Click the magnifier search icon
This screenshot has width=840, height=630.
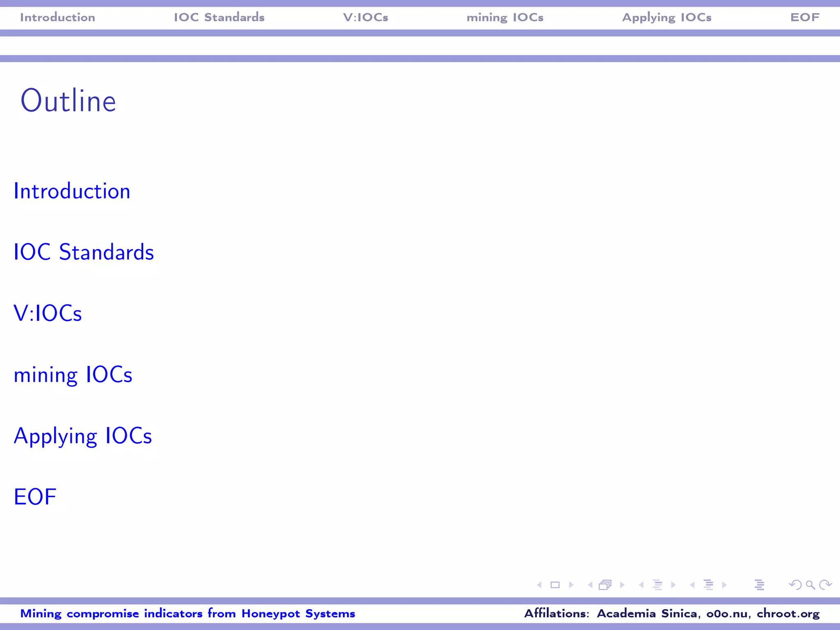(x=810, y=585)
